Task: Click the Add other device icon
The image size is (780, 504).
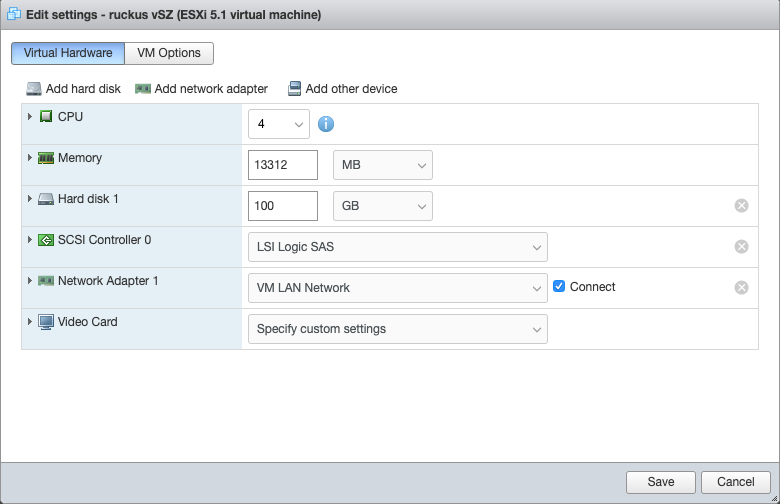Action: tap(295, 89)
